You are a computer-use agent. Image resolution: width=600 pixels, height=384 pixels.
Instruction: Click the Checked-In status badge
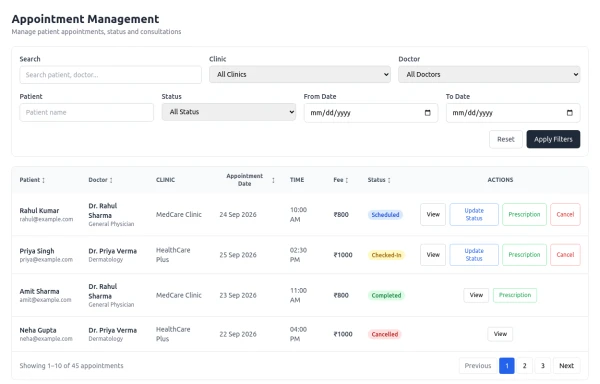(x=386, y=255)
